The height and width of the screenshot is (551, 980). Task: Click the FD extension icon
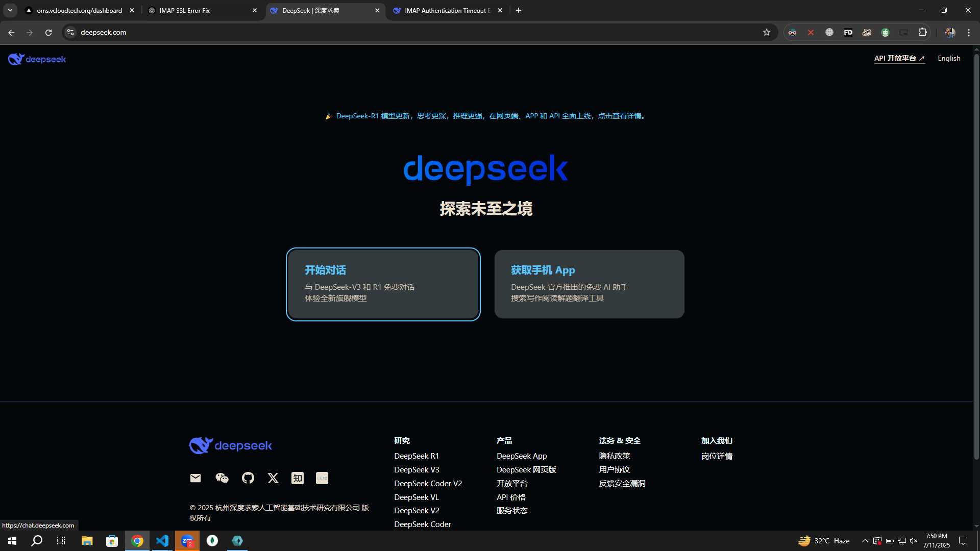[x=848, y=32]
